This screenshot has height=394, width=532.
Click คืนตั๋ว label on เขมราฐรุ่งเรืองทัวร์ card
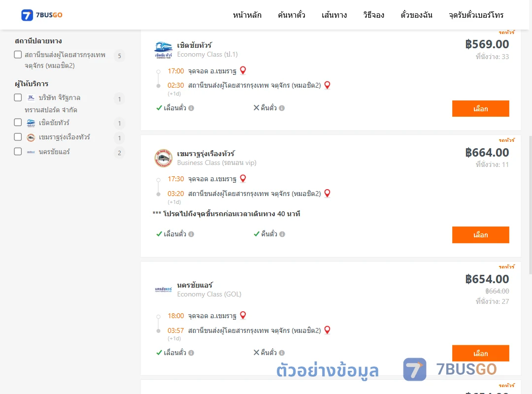click(x=269, y=234)
